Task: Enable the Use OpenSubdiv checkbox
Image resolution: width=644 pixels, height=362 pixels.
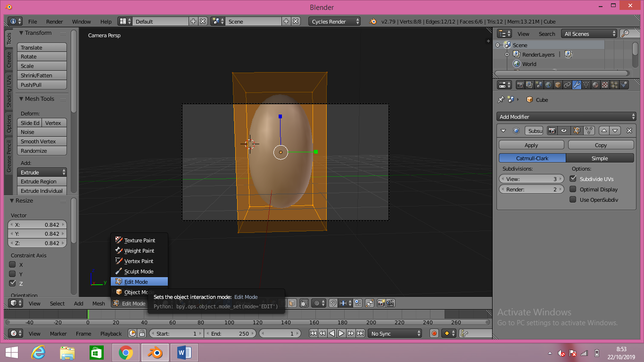Action: tap(573, 199)
